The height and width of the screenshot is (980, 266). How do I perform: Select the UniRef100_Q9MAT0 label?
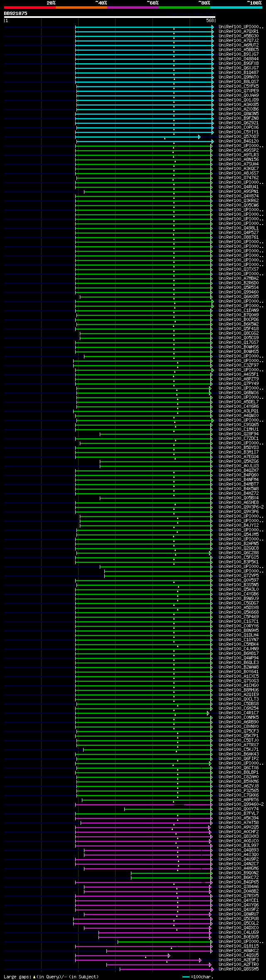tap(239, 77)
